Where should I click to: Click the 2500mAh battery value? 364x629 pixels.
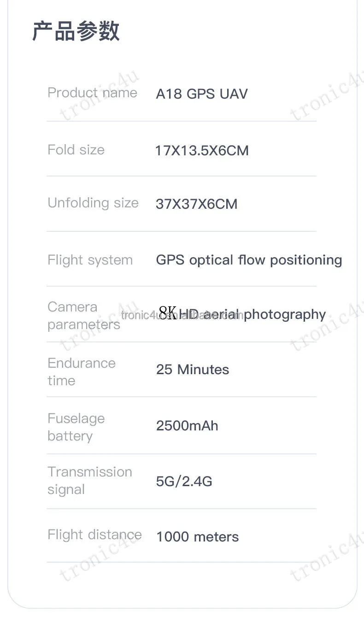(x=187, y=426)
